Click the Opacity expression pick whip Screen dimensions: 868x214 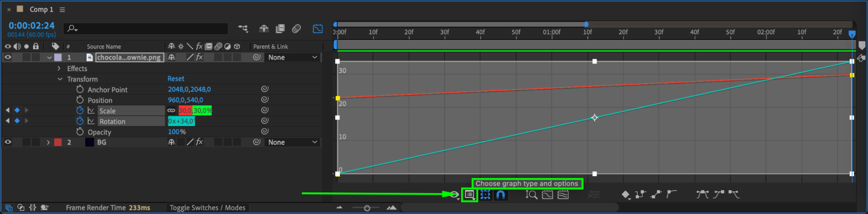pyautogui.click(x=264, y=131)
